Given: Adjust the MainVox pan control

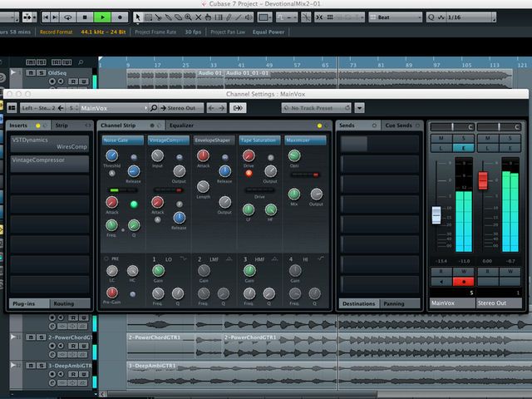Looking at the screenshot, I should pos(452,127).
